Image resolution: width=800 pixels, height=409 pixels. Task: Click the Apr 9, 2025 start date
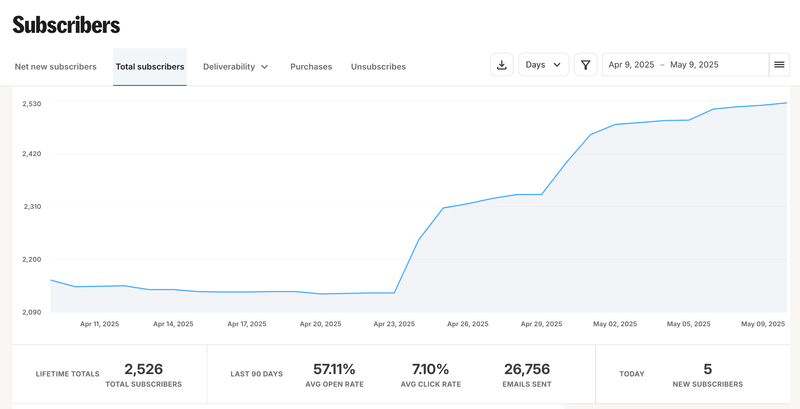631,65
